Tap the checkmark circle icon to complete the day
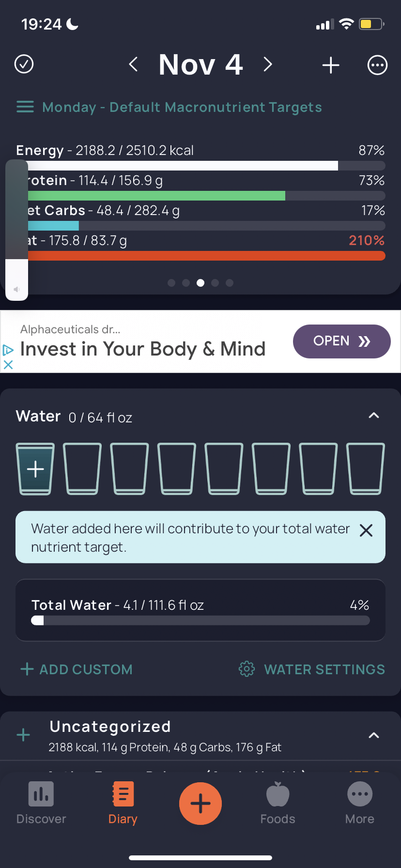The height and width of the screenshot is (868, 401). tap(24, 64)
